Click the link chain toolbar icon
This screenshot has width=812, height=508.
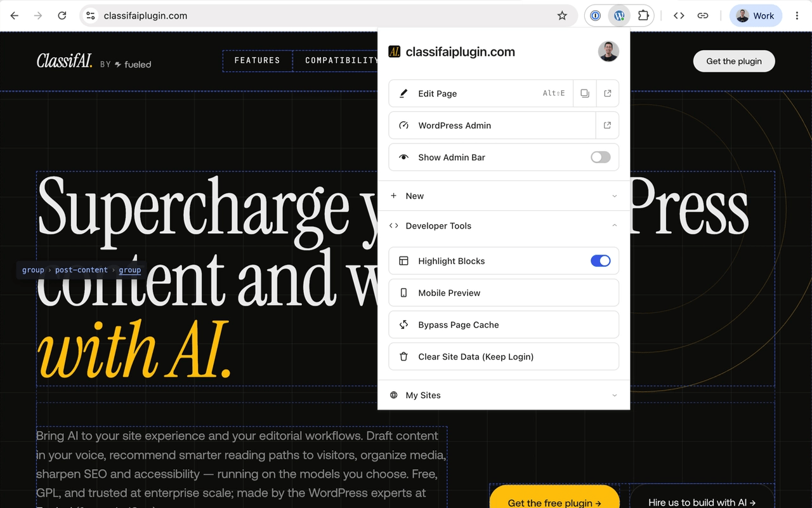(703, 16)
